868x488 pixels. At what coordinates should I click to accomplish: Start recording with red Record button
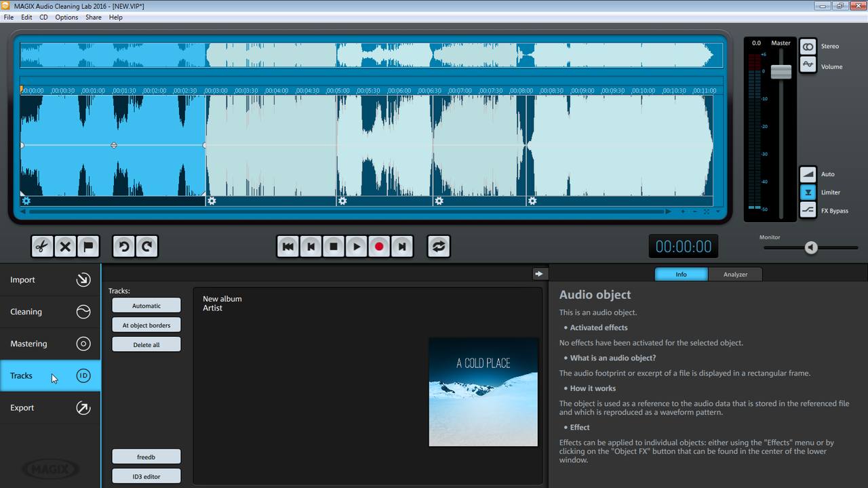[379, 247]
